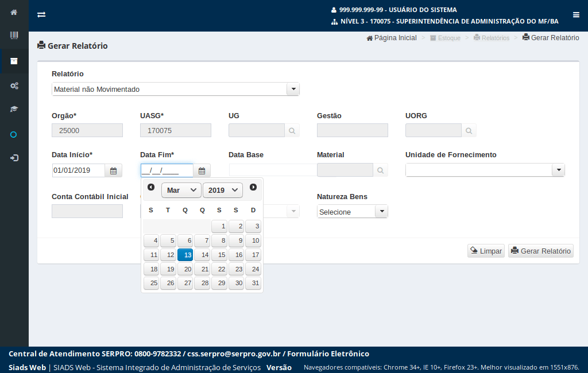This screenshot has width=588, height=373.
Task: Open the stock box icon in sidebar
Action: pos(14,61)
